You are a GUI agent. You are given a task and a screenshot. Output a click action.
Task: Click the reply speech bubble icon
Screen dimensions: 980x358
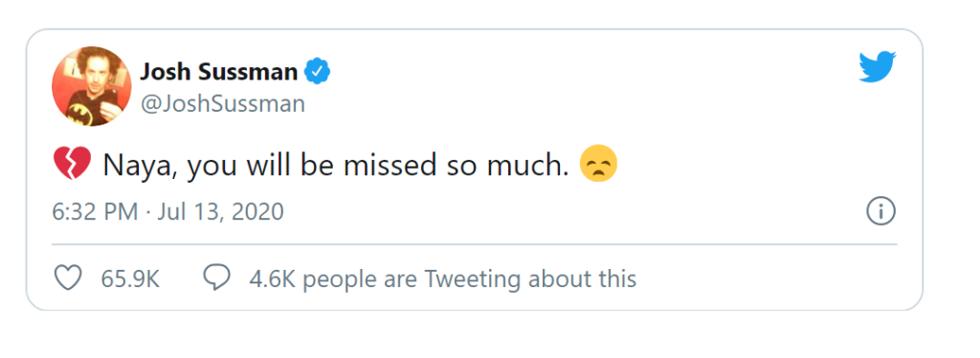217,278
